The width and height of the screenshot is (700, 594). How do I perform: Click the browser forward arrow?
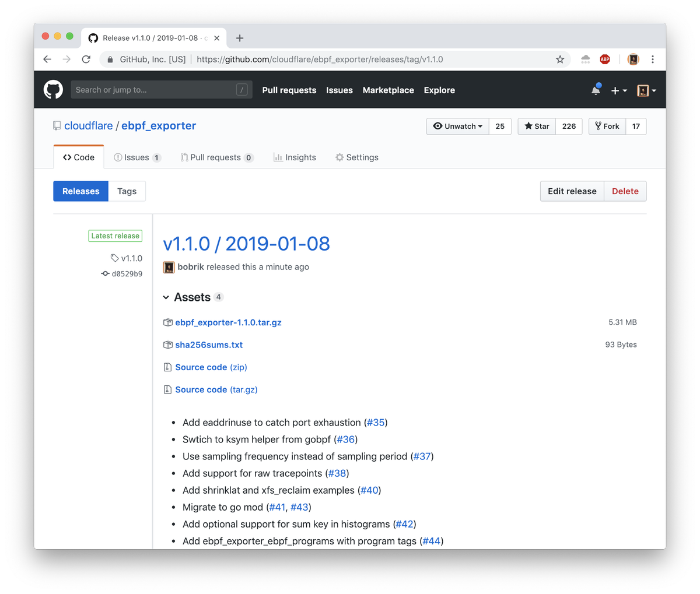tap(66, 59)
